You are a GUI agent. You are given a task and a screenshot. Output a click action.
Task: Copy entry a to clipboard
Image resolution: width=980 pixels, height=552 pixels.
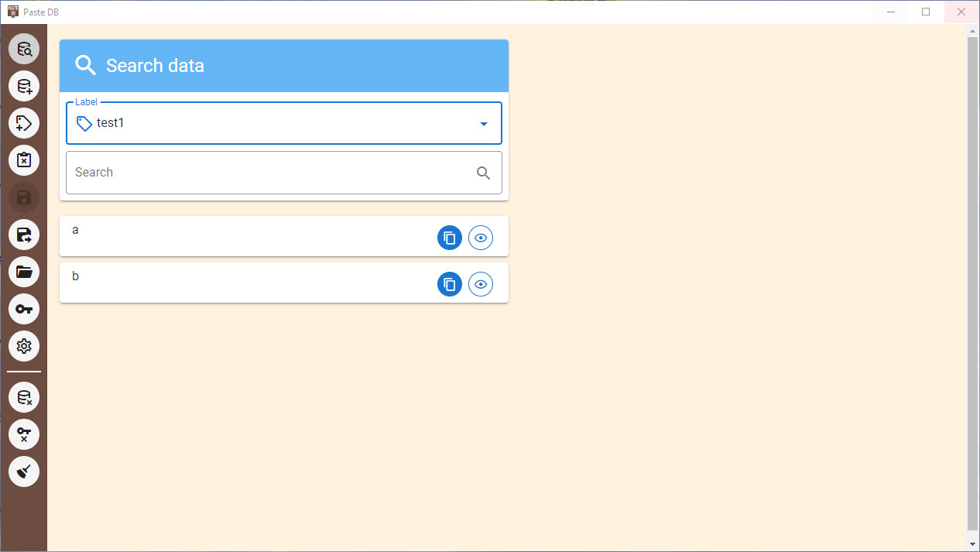point(450,238)
